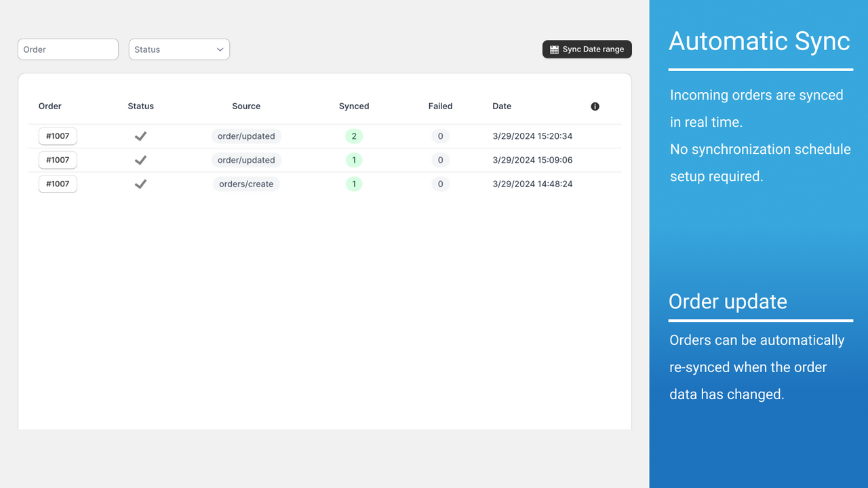This screenshot has width=868, height=488.
Task: Click the Order search input field
Action: click(68, 49)
